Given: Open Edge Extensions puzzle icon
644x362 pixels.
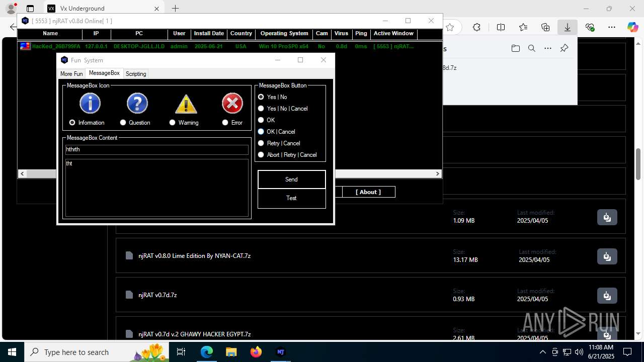Looking at the screenshot, I should (476, 27).
